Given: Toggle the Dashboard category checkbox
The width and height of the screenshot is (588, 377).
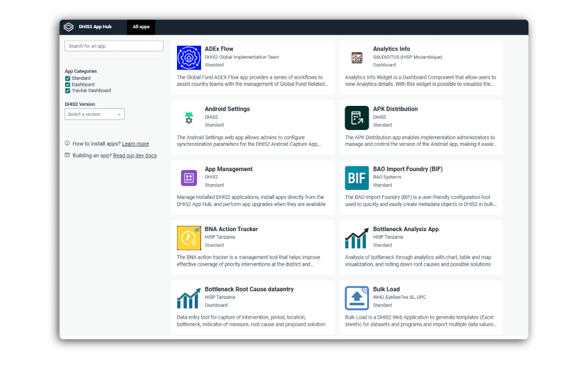Looking at the screenshot, I should pos(68,85).
